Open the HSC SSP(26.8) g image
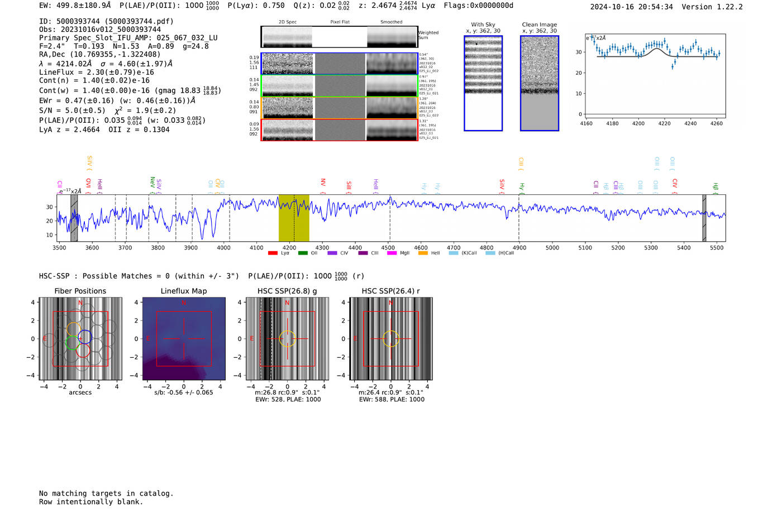This screenshot has height=532, width=782. (x=287, y=339)
